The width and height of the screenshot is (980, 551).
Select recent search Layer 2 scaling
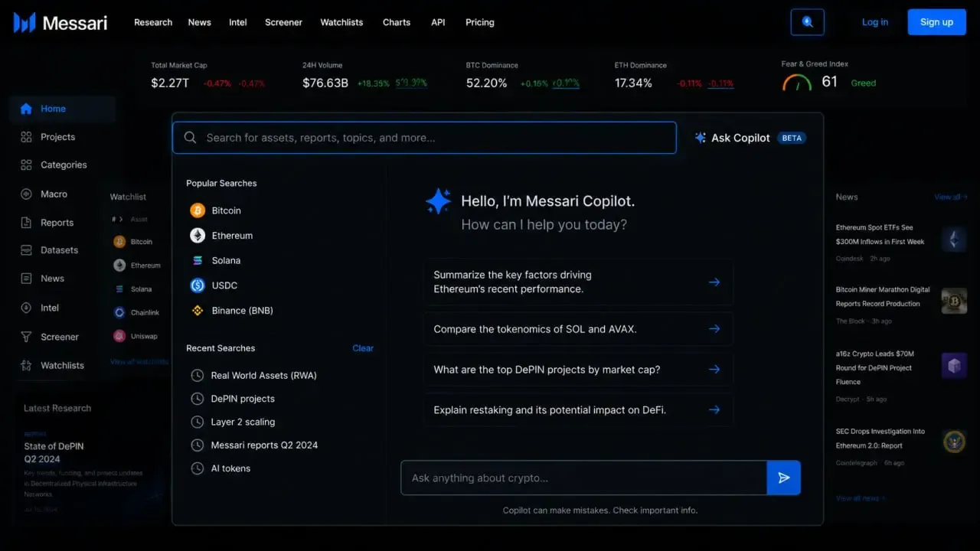233,422
